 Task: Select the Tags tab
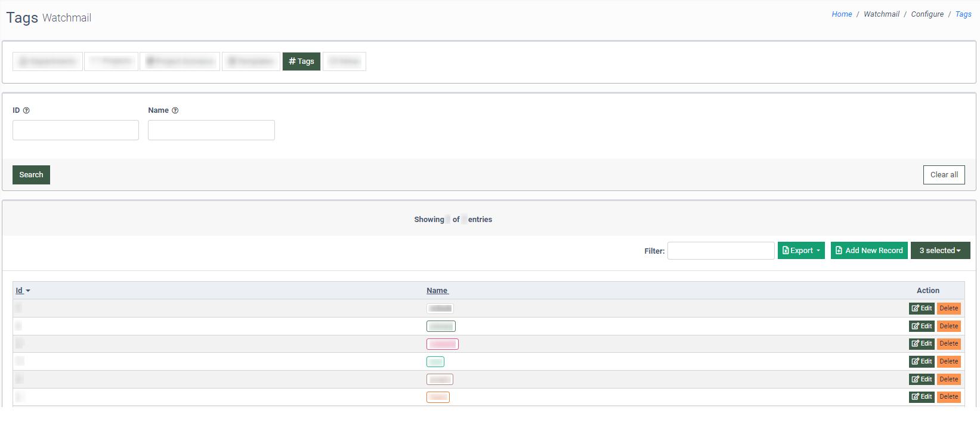click(301, 61)
